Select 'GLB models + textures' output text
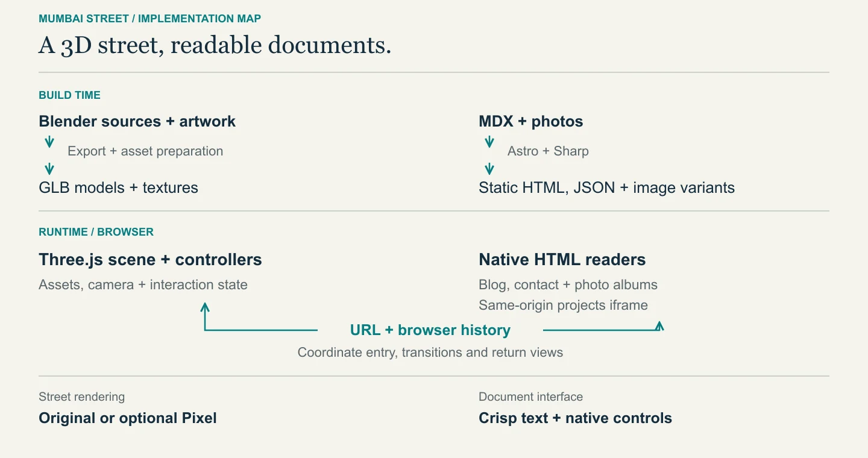This screenshot has height=458, width=868. pyautogui.click(x=118, y=187)
